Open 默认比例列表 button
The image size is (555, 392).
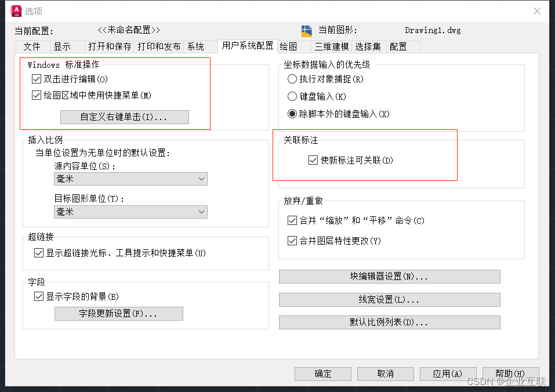[x=389, y=322]
